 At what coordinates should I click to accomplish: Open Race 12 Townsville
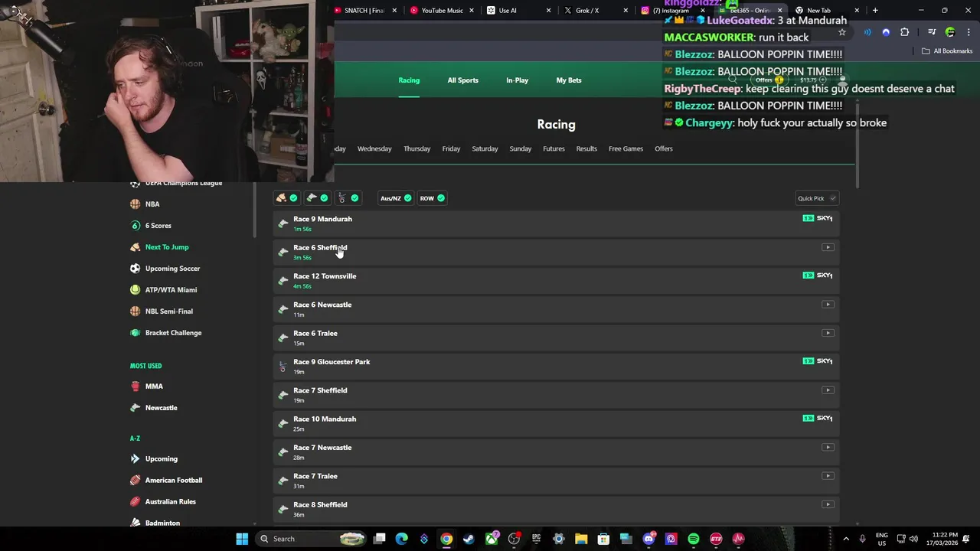point(557,280)
